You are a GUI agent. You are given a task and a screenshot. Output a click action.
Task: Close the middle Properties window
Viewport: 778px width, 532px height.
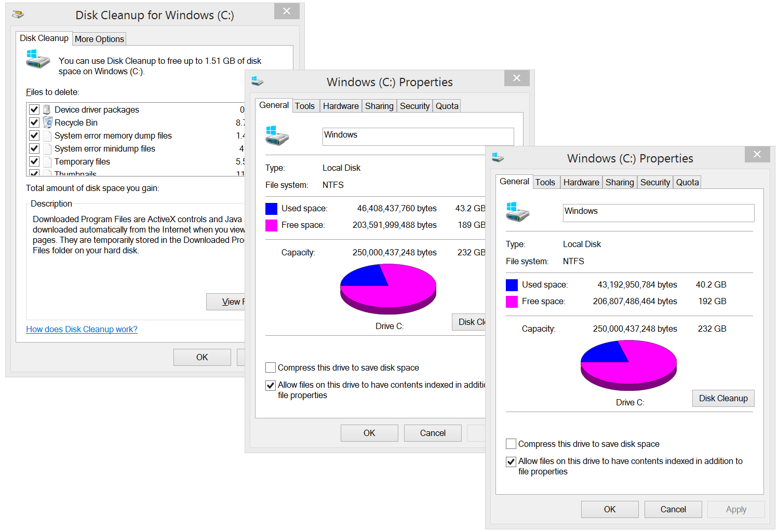517,78
